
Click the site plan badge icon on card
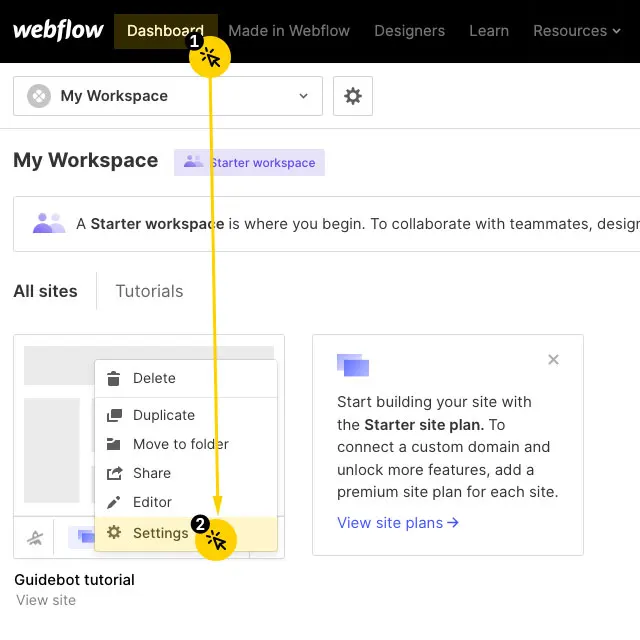point(81,538)
